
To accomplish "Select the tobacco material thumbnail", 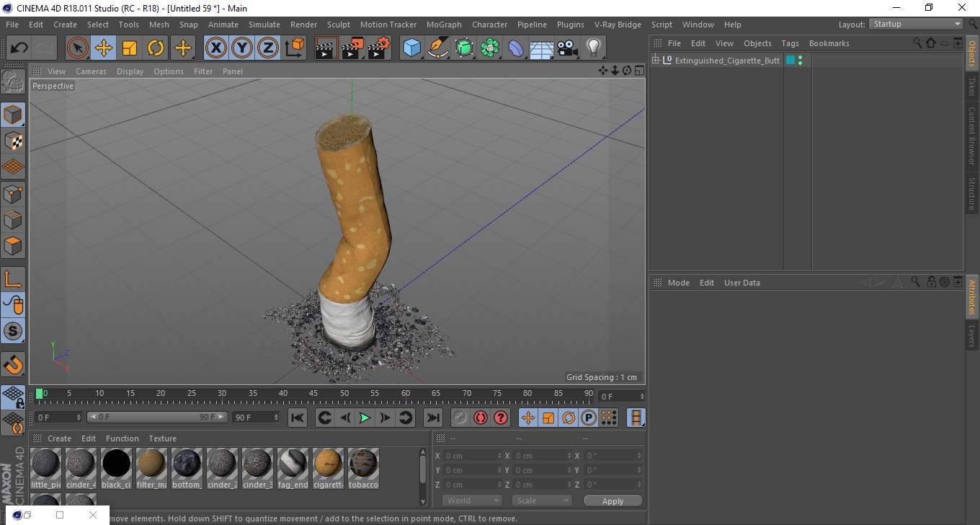I will pyautogui.click(x=363, y=467).
